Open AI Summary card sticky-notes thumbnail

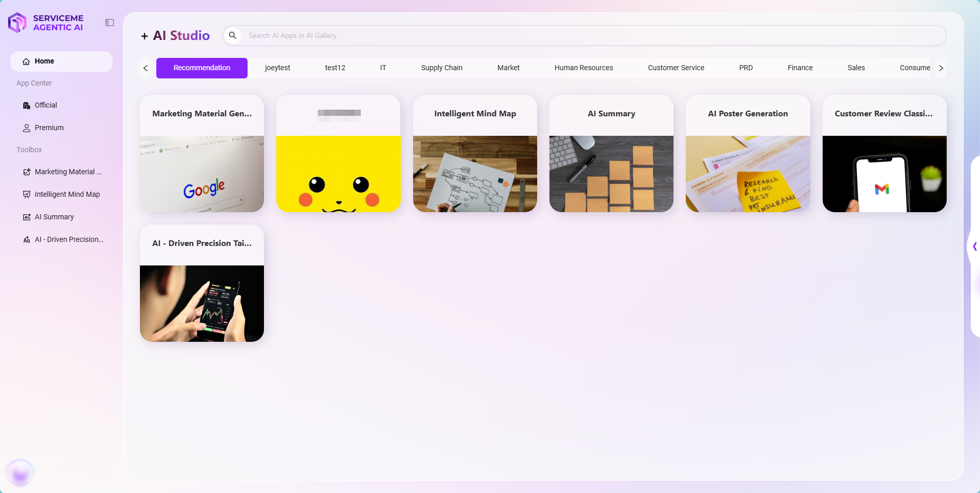tap(611, 174)
